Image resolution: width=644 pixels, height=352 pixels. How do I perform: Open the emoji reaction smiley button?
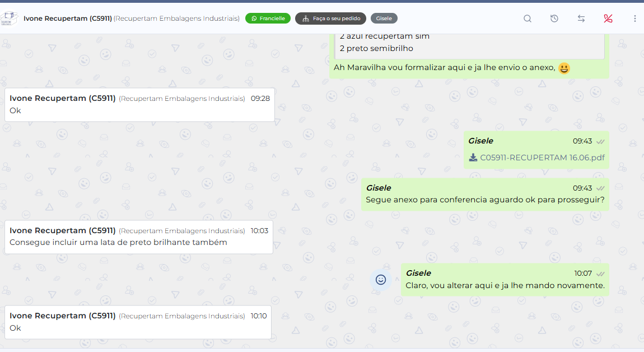point(381,279)
